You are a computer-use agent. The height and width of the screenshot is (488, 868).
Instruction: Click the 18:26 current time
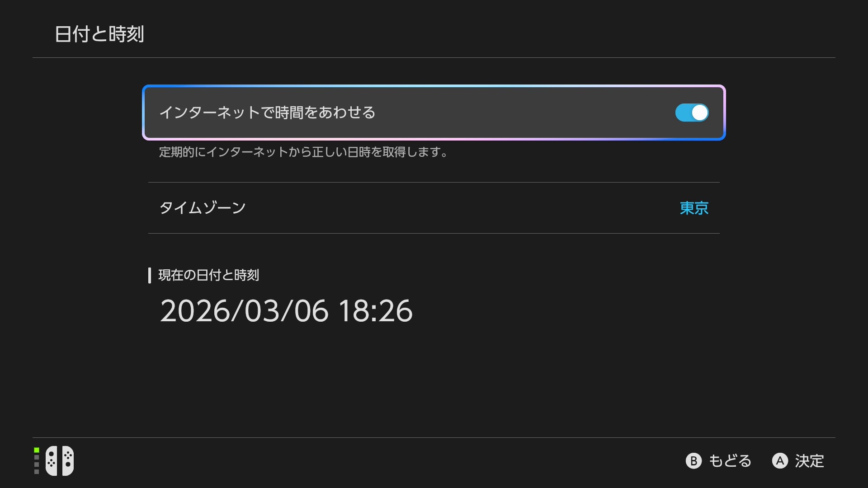[375, 311]
